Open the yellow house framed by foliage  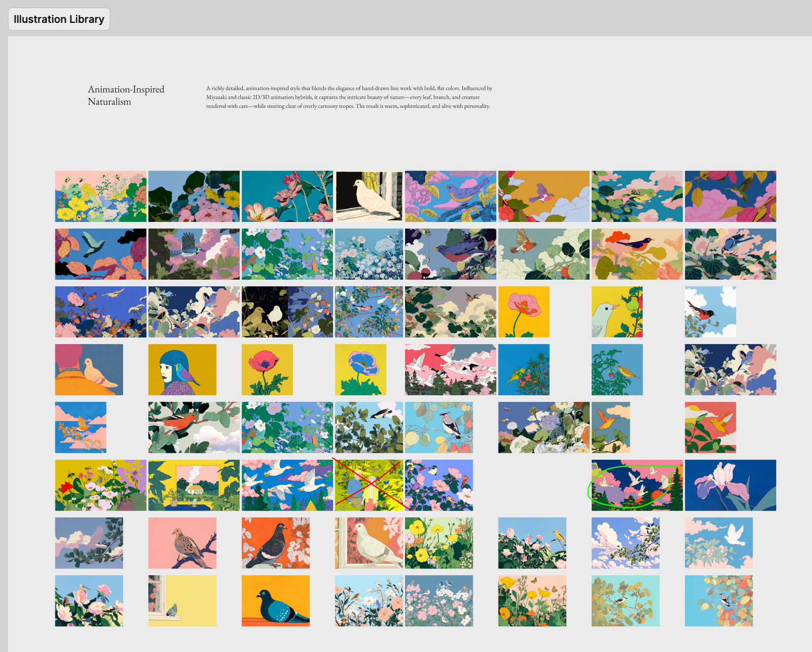pos(194,485)
